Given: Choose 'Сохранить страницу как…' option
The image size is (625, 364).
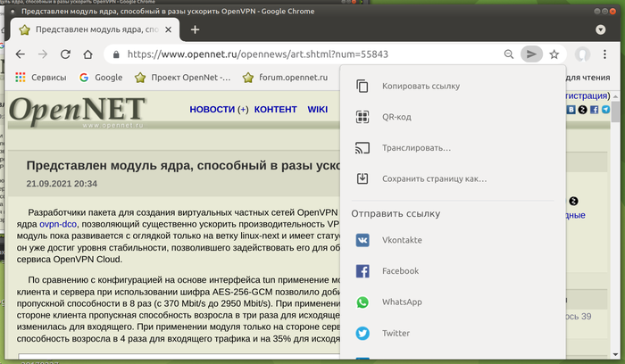Looking at the screenshot, I should click(x=434, y=178).
